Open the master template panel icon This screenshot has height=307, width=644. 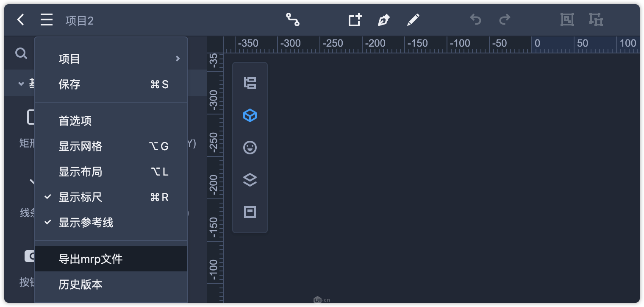(250, 212)
